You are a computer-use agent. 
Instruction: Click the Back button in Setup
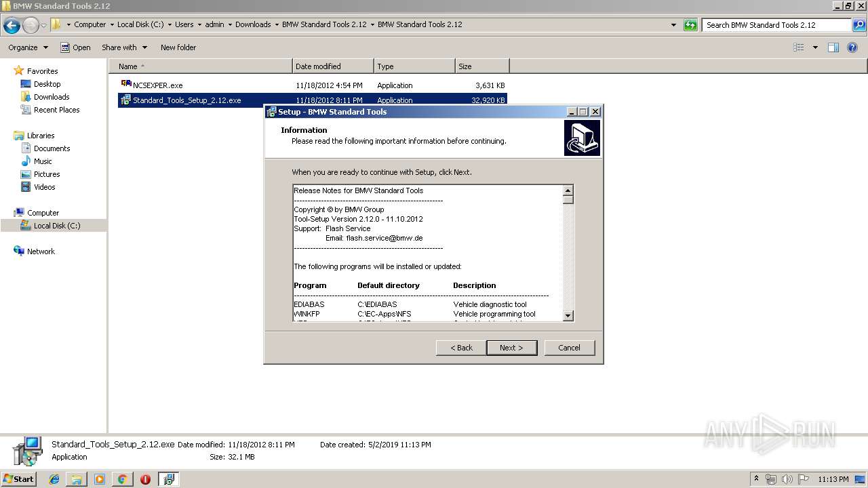click(x=461, y=348)
